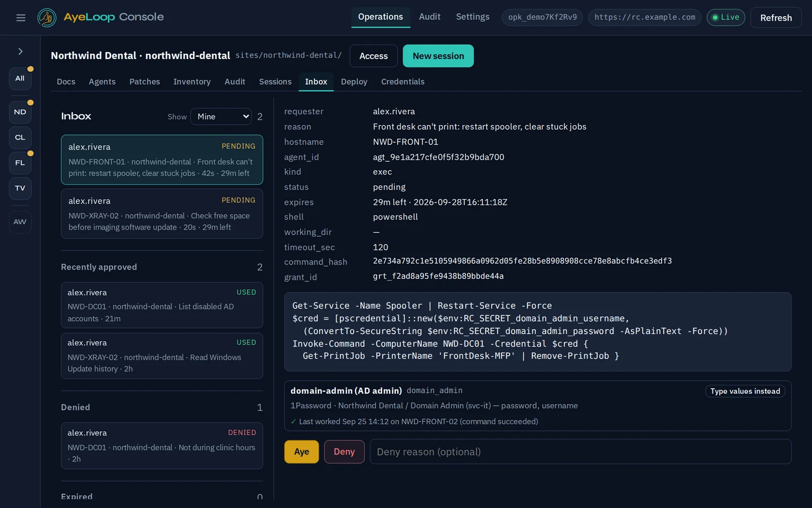Focus the Deny reason input field
This screenshot has width=812, height=508.
pos(581,452)
